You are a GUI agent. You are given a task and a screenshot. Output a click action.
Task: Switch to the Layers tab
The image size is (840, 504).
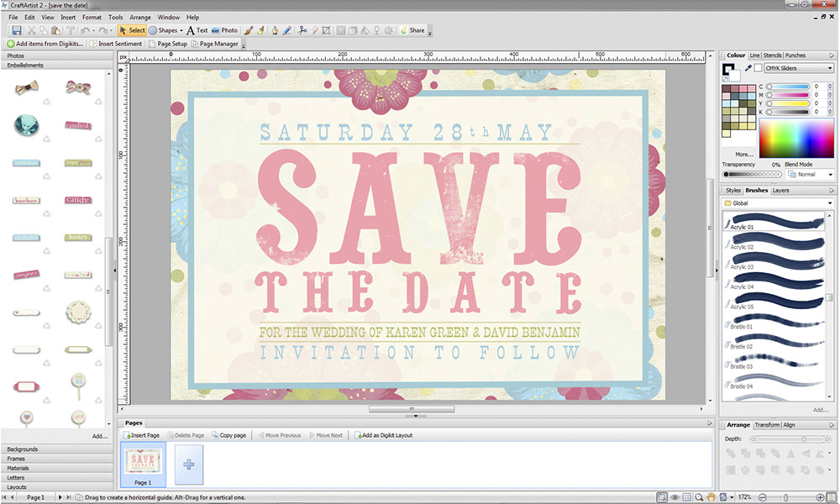780,191
